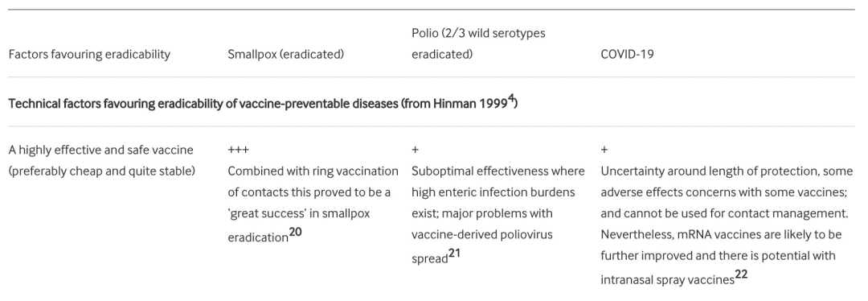Viewport: 868px width, 301px height.
Task: Click the 'Factors favouring eradicability' column header
Action: 89,55
